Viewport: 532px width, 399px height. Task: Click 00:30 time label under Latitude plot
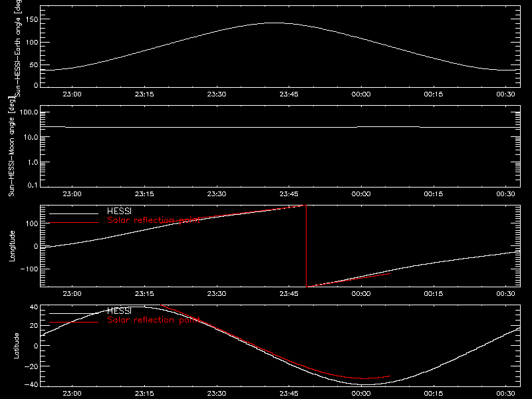click(x=505, y=394)
